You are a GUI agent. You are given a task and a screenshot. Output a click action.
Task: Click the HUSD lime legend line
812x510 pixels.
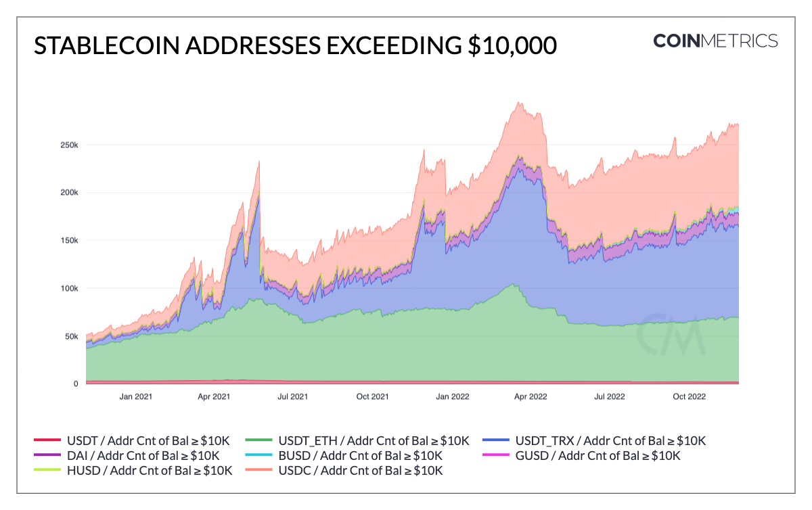[x=47, y=470]
